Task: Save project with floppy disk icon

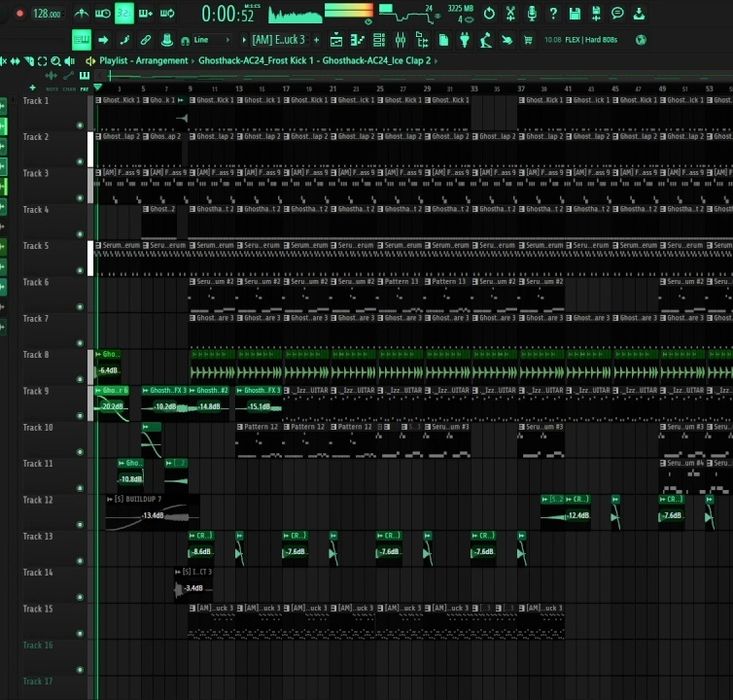Action: [575, 14]
